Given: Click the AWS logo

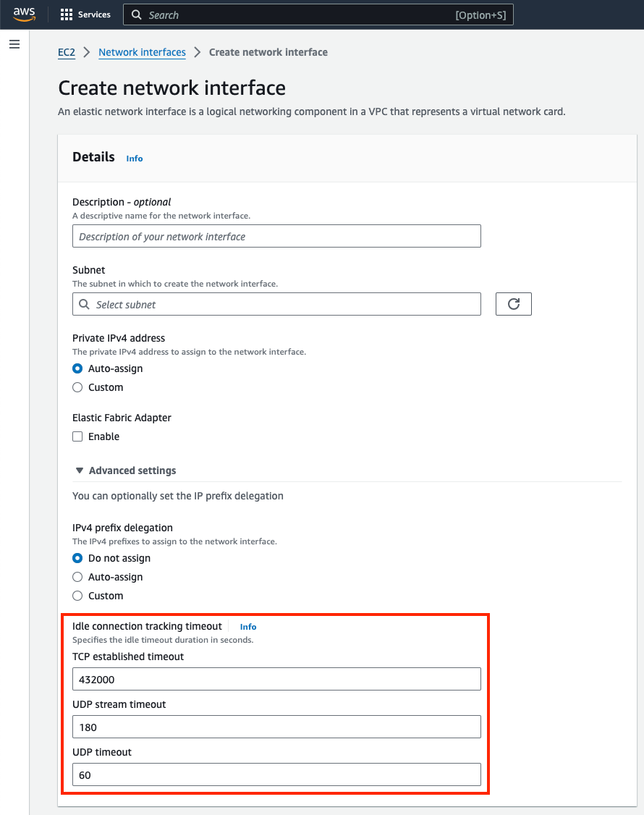Looking at the screenshot, I should coord(23,14).
